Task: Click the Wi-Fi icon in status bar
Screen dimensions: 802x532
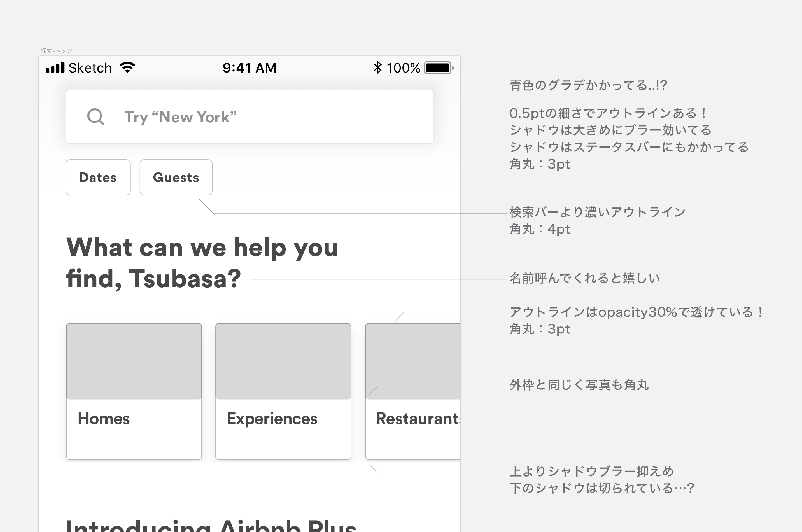Action: [128, 67]
